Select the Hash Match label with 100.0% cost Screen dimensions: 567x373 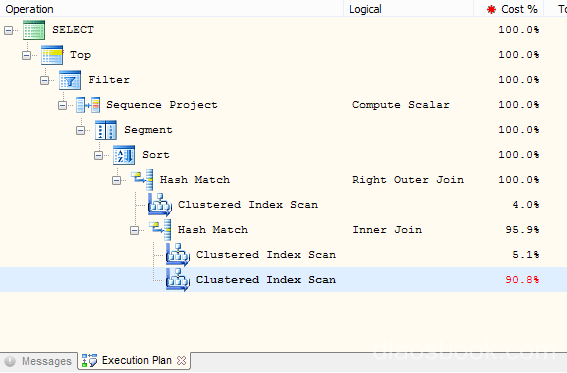coord(195,180)
